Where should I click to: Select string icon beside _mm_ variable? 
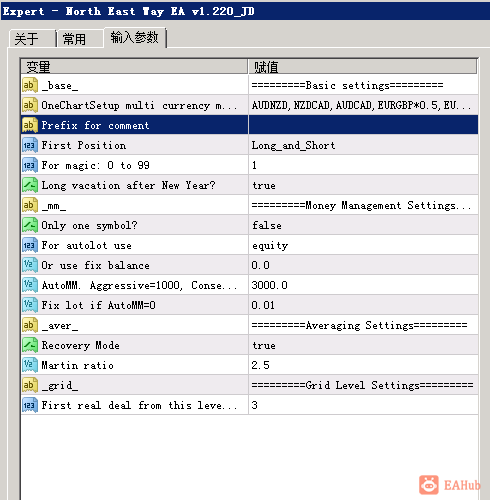(30, 205)
